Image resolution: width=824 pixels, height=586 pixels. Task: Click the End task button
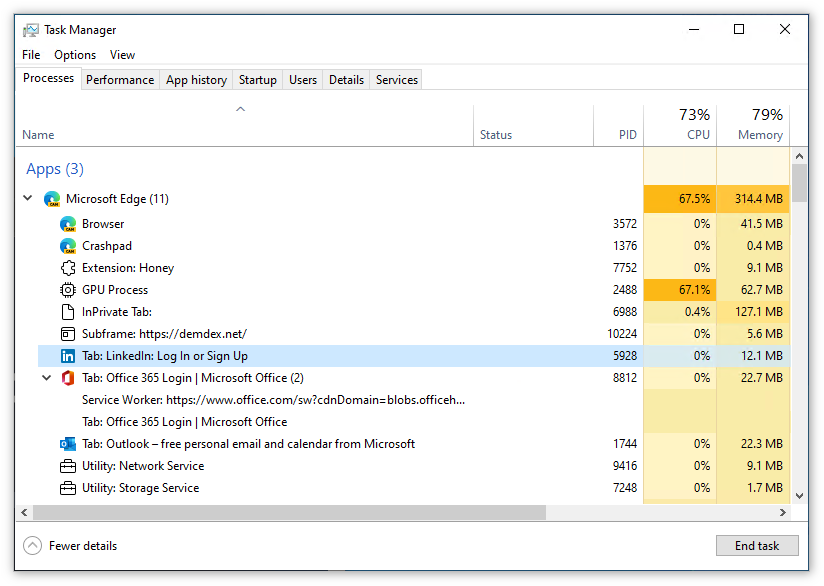[757, 546]
